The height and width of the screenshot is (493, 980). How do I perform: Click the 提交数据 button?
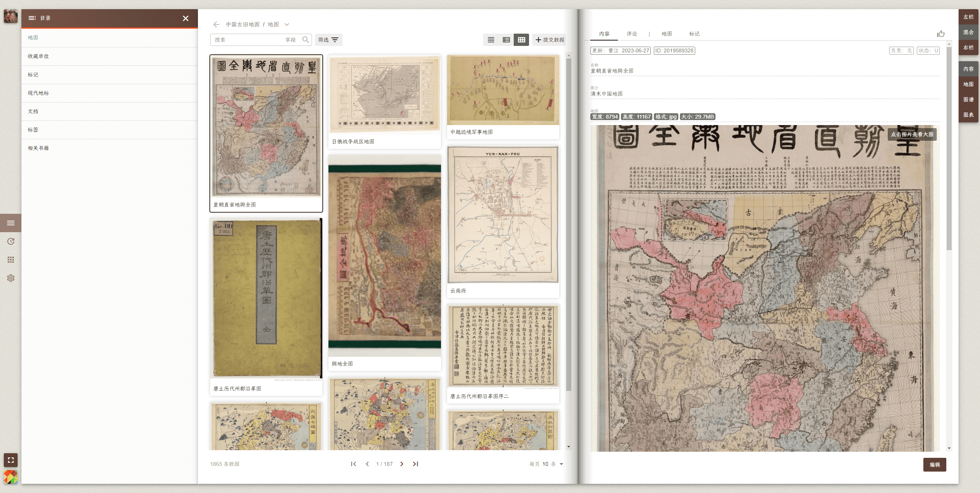[549, 40]
